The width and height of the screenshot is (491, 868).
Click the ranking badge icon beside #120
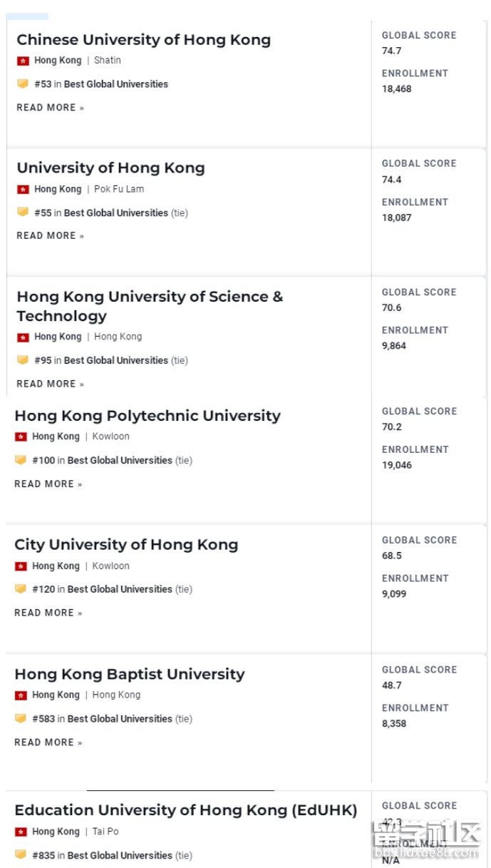click(21, 589)
